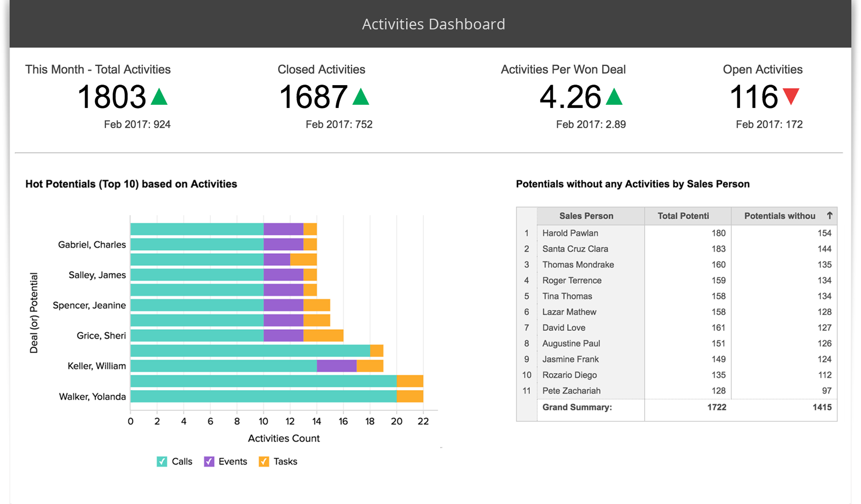This screenshot has height=504, width=861.
Task: Sort by Sales Person column header
Action: (586, 216)
